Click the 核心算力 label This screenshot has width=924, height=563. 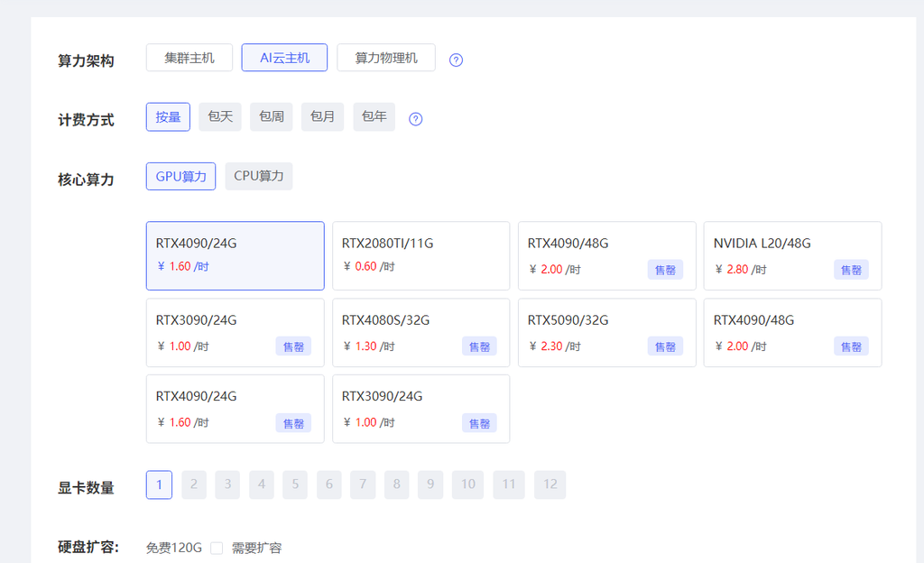tap(86, 180)
